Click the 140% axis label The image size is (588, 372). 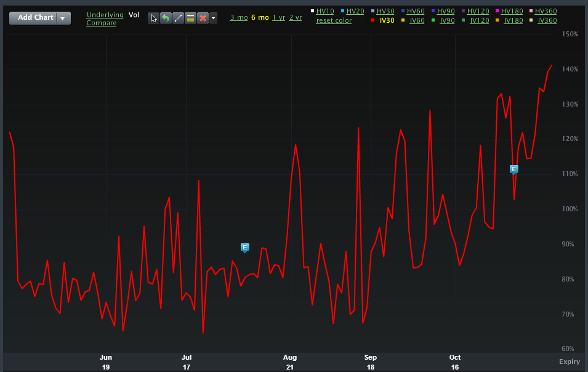[x=570, y=70]
